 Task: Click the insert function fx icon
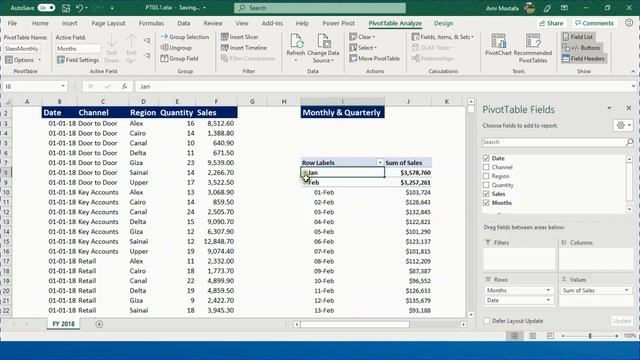(124, 87)
